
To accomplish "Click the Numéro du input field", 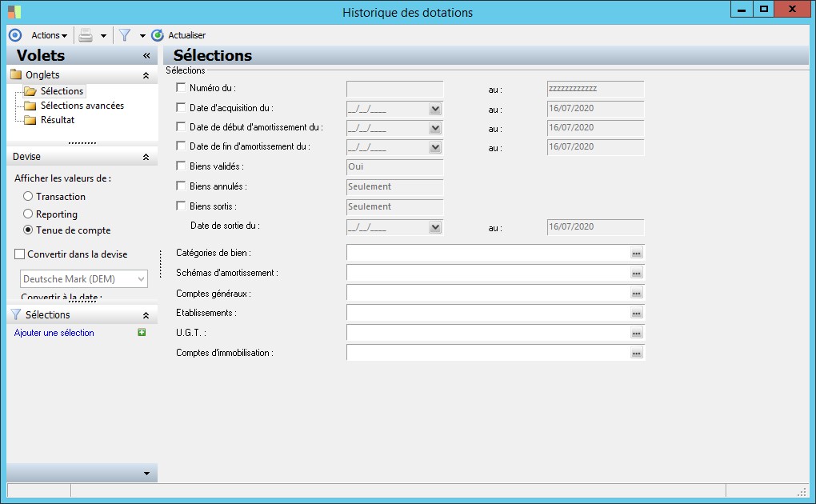I will [395, 89].
